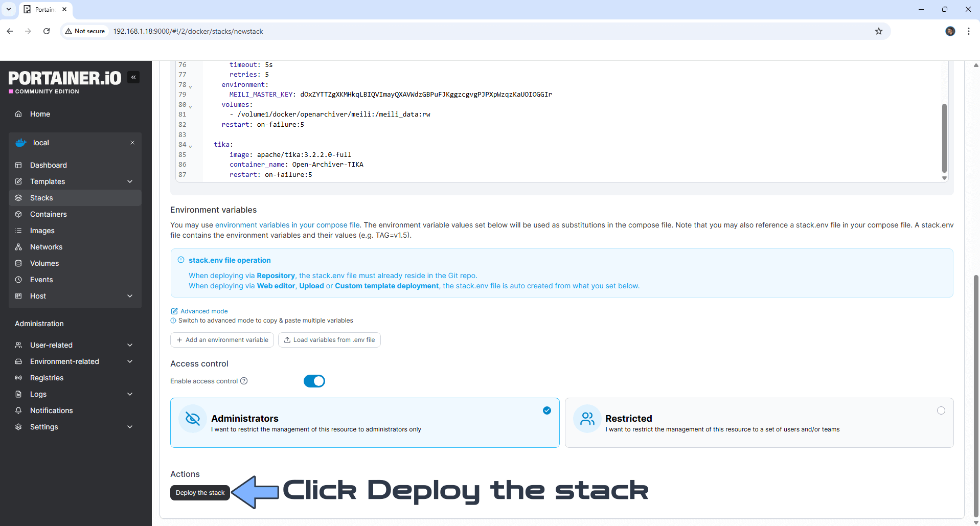Reload the page using the browser refresh icon
The height and width of the screenshot is (526, 980).
(x=47, y=31)
